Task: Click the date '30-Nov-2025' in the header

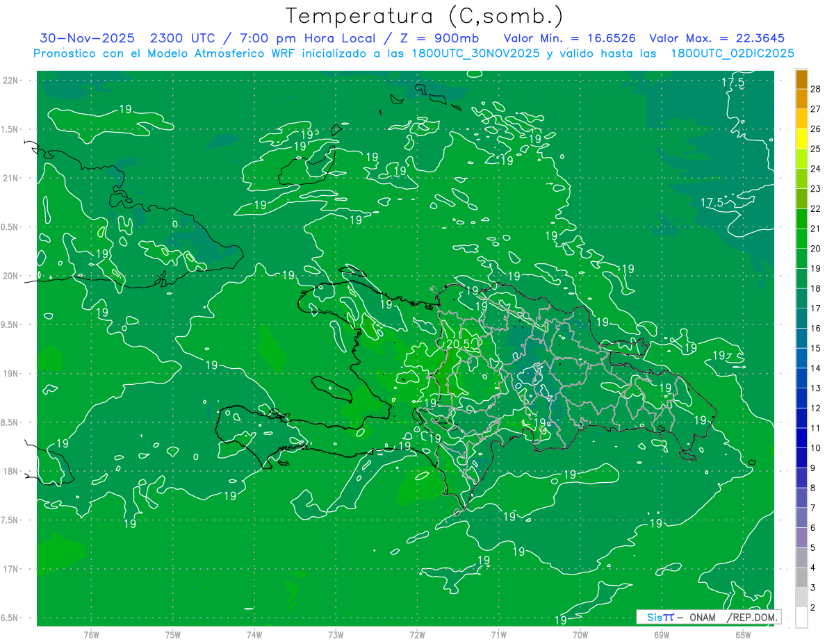Action: pyautogui.click(x=87, y=38)
